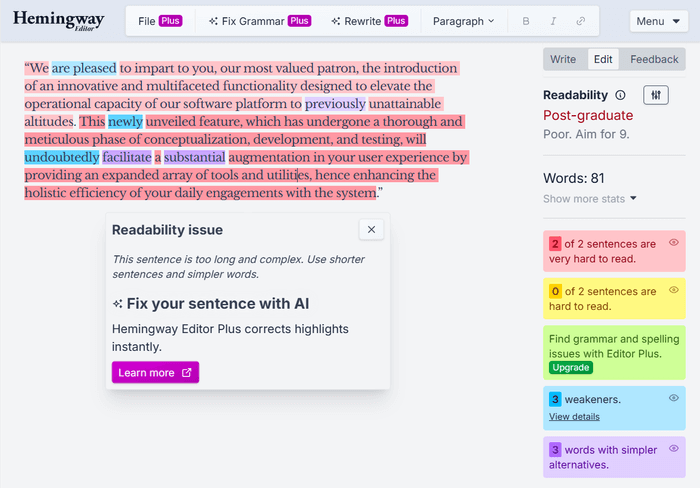700x488 pixels.
Task: Click the blue highlighted word 'newly'
Action: (125, 121)
